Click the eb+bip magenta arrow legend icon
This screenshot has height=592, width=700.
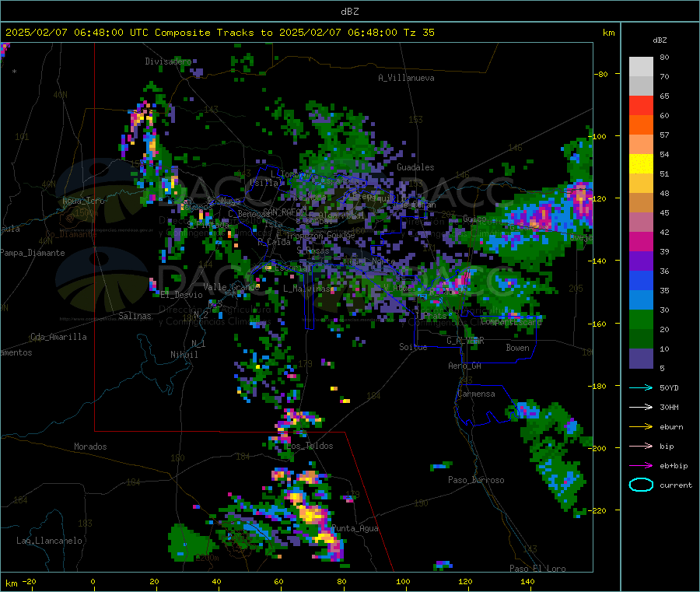tap(641, 466)
